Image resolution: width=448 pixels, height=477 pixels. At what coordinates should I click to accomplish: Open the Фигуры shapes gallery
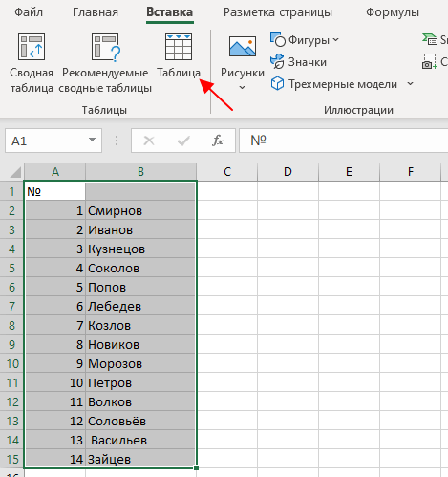coord(305,40)
